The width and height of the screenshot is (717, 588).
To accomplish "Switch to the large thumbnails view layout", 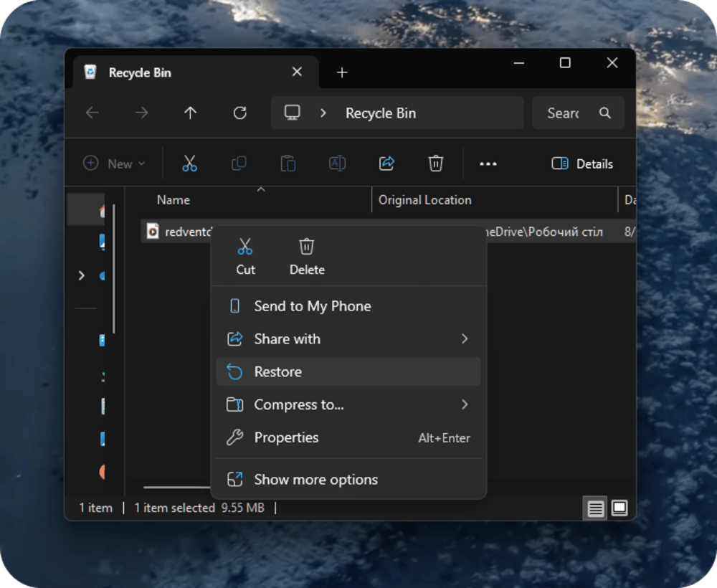I will pos(619,508).
